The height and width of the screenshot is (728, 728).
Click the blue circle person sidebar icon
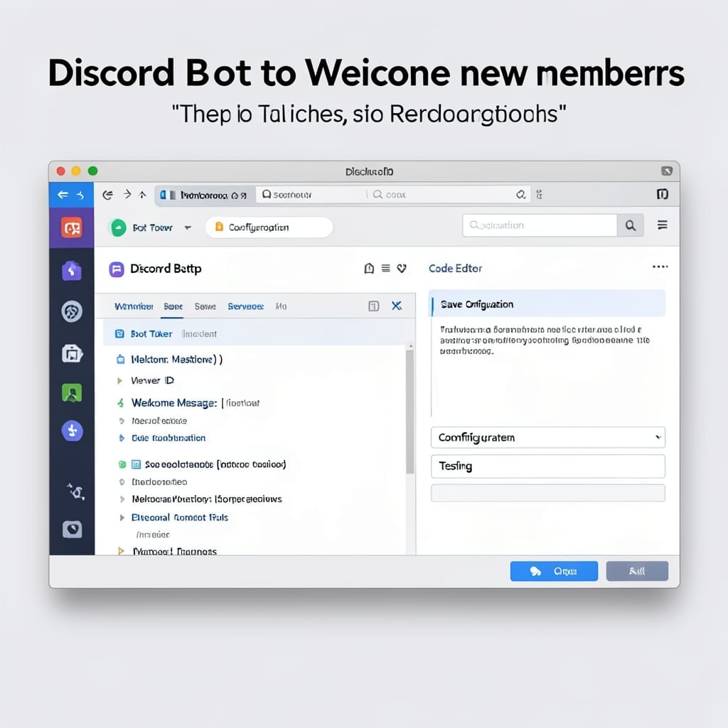(x=73, y=432)
